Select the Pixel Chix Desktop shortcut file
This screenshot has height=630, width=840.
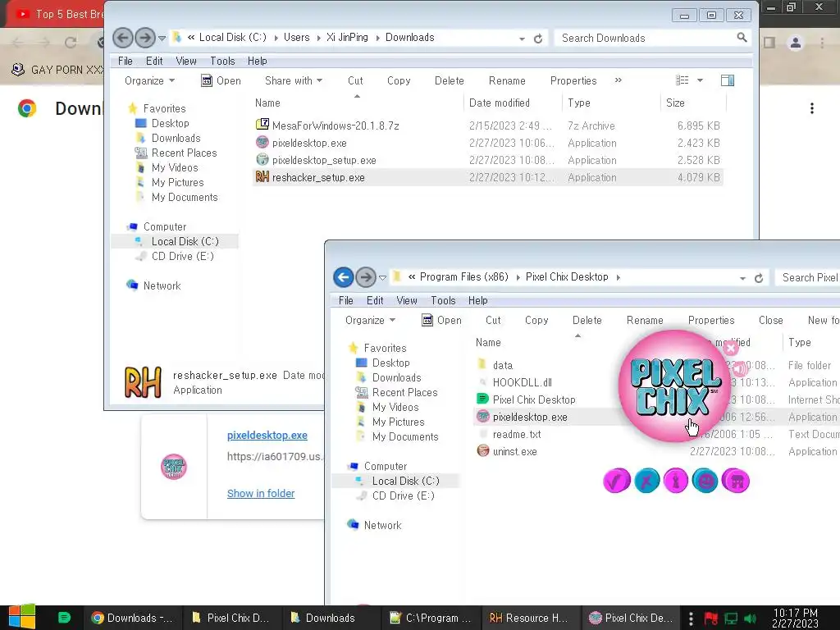coord(533,399)
